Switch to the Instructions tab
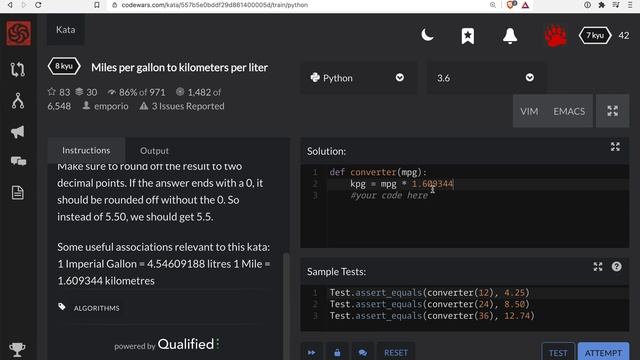Screen dimensions: 640x360 (x=86, y=150)
